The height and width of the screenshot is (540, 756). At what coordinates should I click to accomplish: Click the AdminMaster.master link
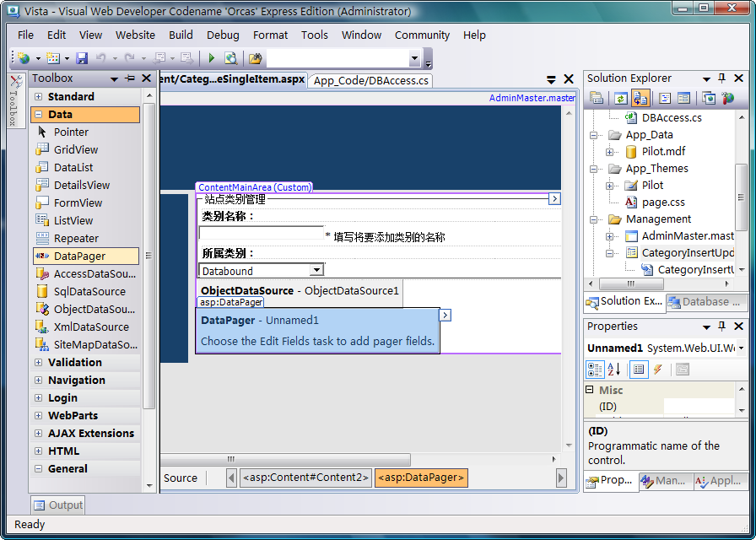[x=532, y=98]
